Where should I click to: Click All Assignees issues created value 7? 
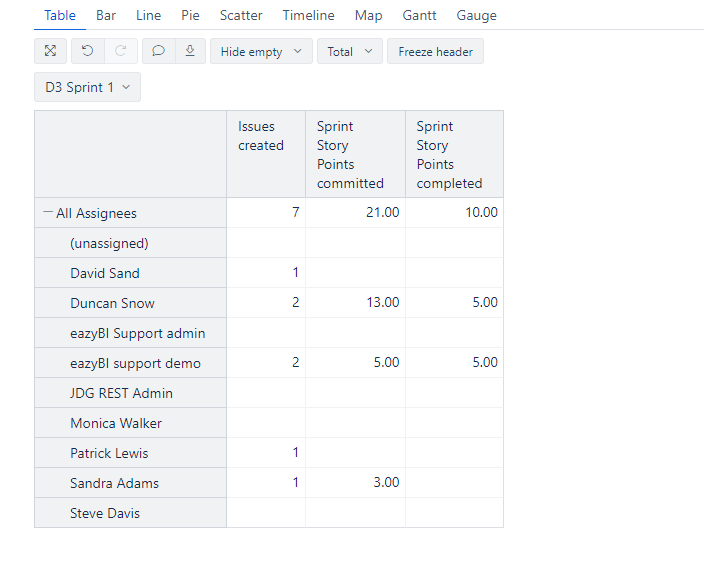[266, 212]
